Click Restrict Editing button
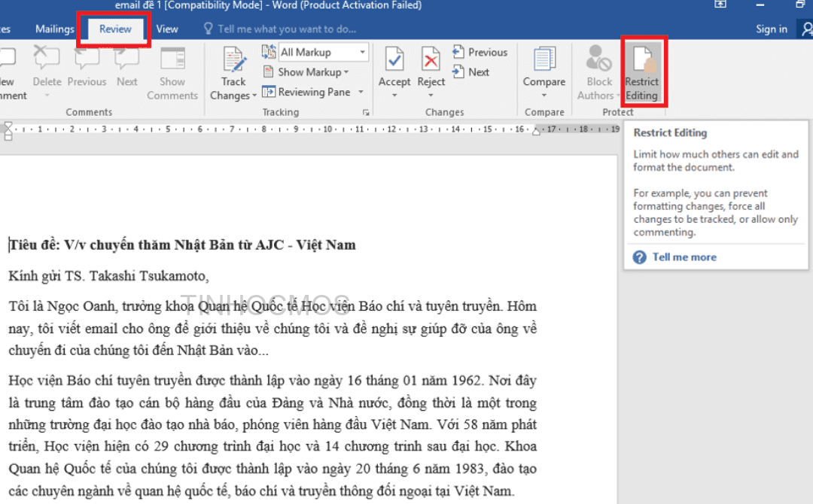This screenshot has height=504, width=813. point(642,72)
